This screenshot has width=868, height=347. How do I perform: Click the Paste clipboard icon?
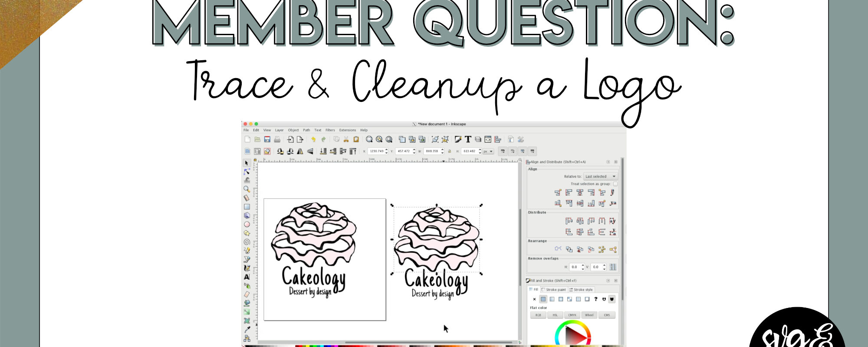point(356,139)
